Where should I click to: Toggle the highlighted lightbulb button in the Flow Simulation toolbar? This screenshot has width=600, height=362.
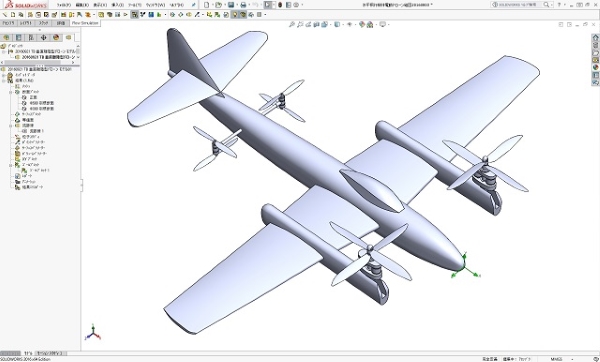coord(235,15)
